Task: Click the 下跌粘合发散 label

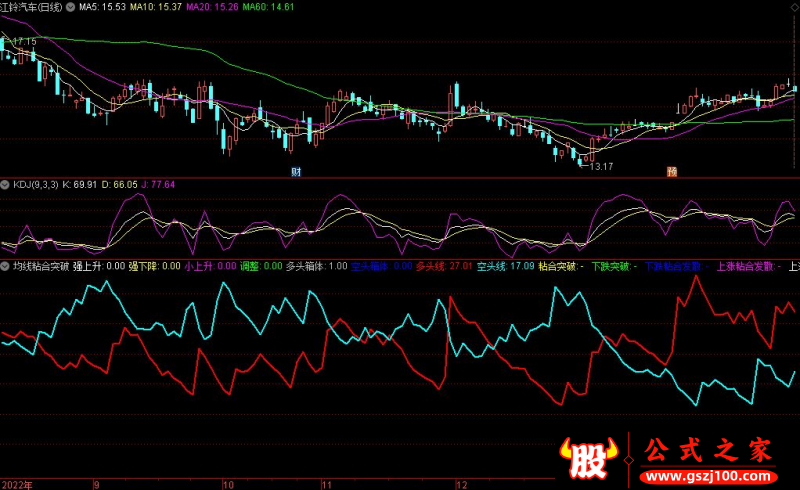Action: (x=673, y=266)
